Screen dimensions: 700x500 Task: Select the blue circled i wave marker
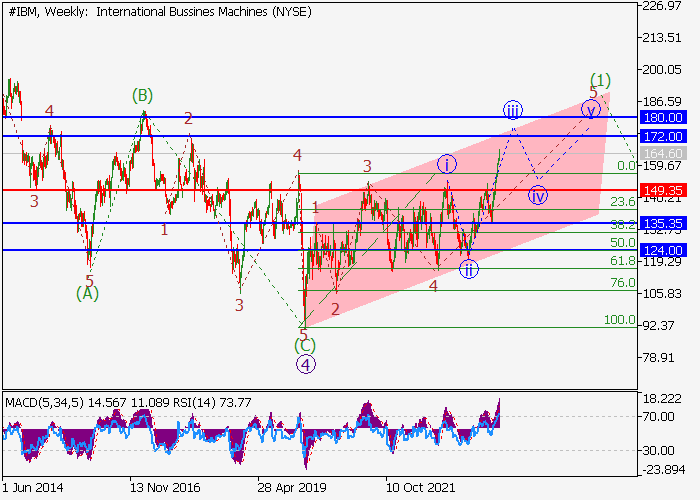447,164
